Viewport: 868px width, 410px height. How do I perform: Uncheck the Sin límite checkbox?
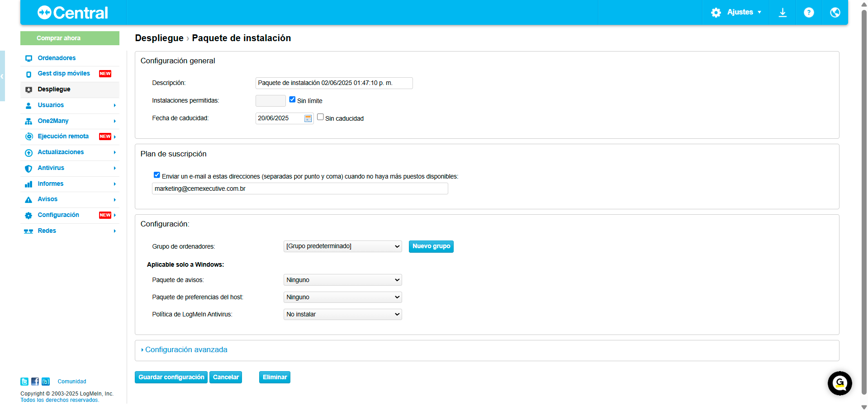292,100
